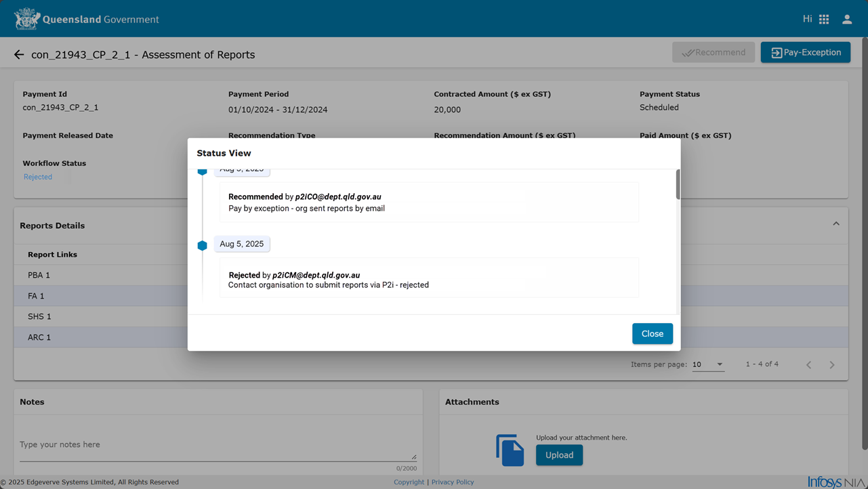Image resolution: width=868 pixels, height=489 pixels.
Task: Click the 'Pay by exception' recommendation comment
Action: pos(306,209)
